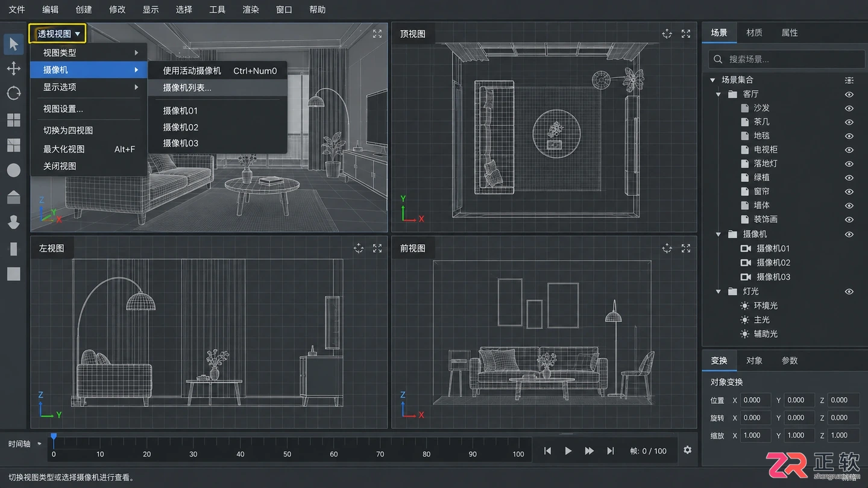The width and height of the screenshot is (868, 488).
Task: Toggle visibility of the 灯光 group
Action: 849,292
